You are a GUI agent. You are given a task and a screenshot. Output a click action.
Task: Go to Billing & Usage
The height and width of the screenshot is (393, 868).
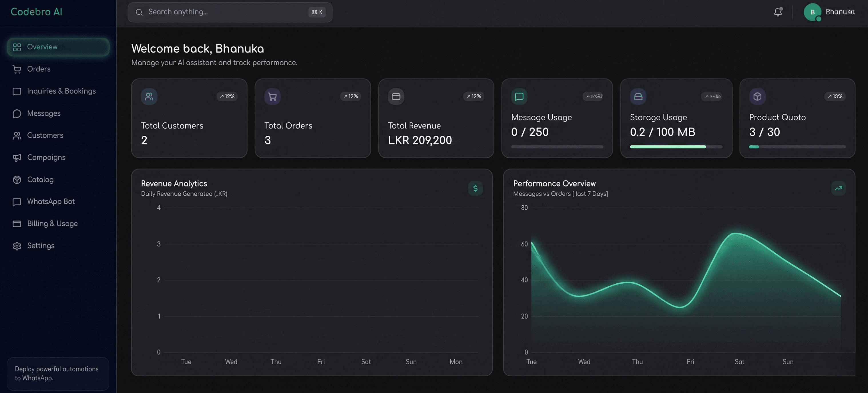(x=58, y=224)
